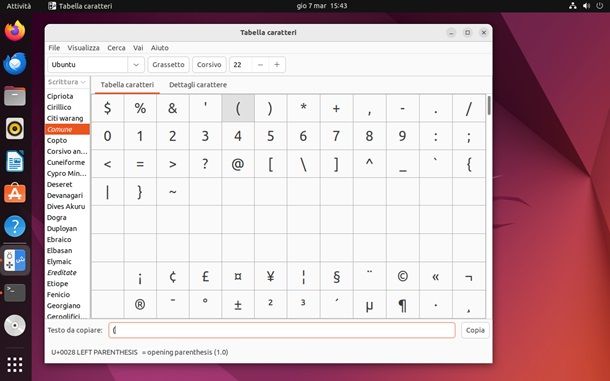
Task: Switch to Tabella caratteri tab
Action: click(x=127, y=85)
